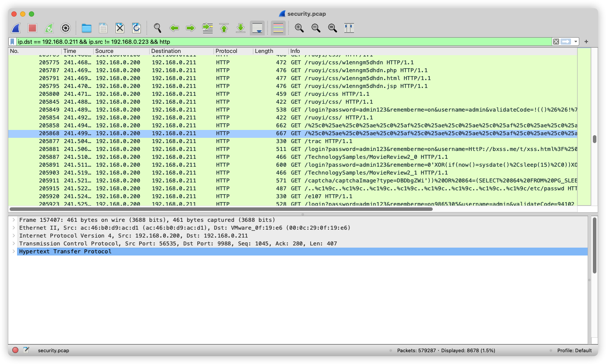
Task: Sort by the Length column
Action: 270,51
